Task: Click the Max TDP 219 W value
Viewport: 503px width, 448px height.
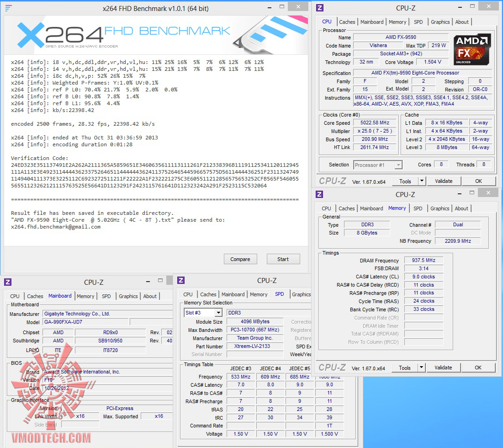Action: click(439, 45)
